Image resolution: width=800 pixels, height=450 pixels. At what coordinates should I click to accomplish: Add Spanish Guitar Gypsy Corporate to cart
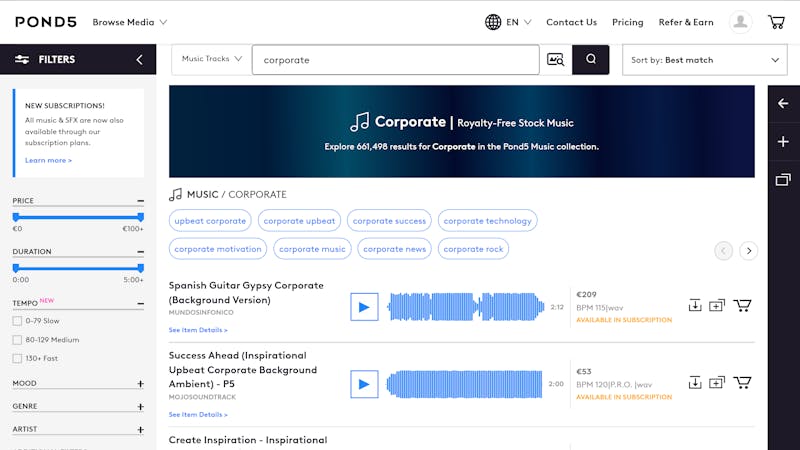point(742,305)
